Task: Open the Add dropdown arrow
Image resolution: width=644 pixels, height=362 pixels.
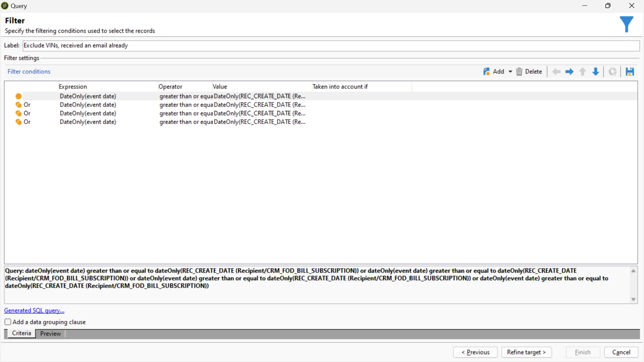Action: point(510,71)
